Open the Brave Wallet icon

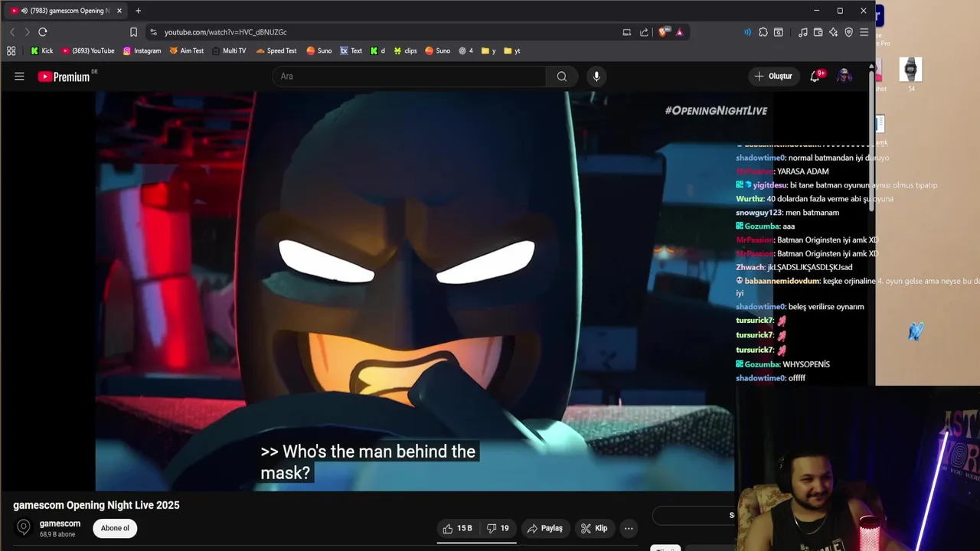818,32
